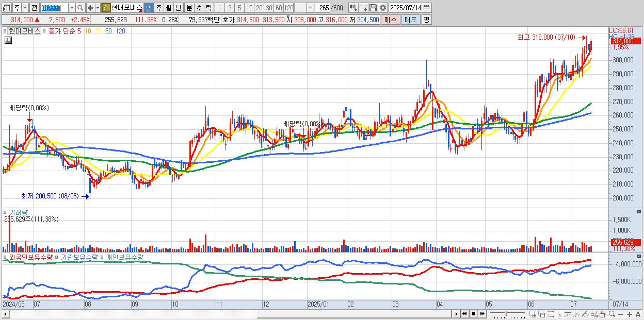Click the chart-add indicator icon with arrow
The image size is (644, 320).
click(x=353, y=8)
